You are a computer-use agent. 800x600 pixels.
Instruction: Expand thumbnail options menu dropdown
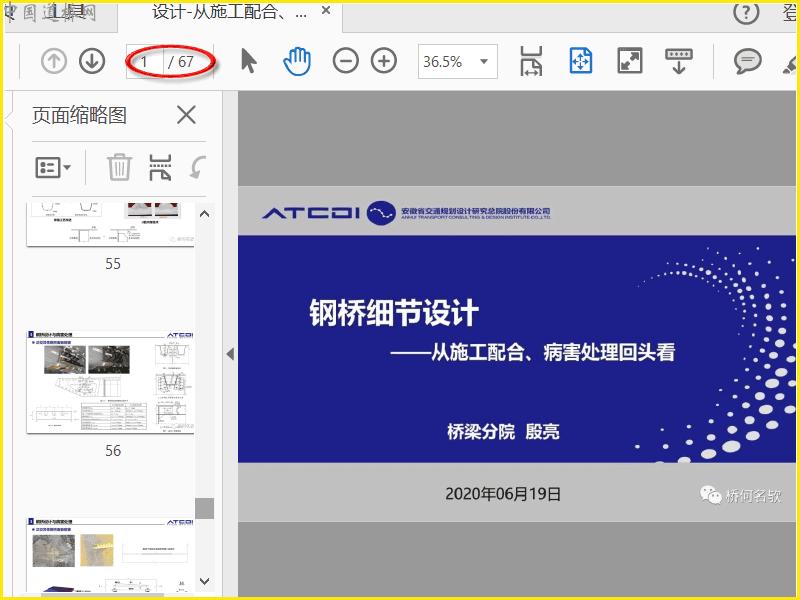[53, 167]
